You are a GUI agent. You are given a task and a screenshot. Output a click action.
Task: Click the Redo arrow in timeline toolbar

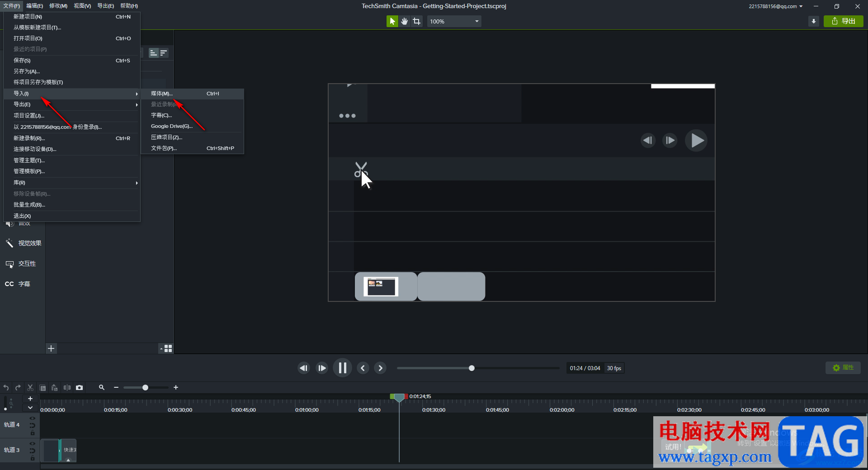(x=18, y=388)
